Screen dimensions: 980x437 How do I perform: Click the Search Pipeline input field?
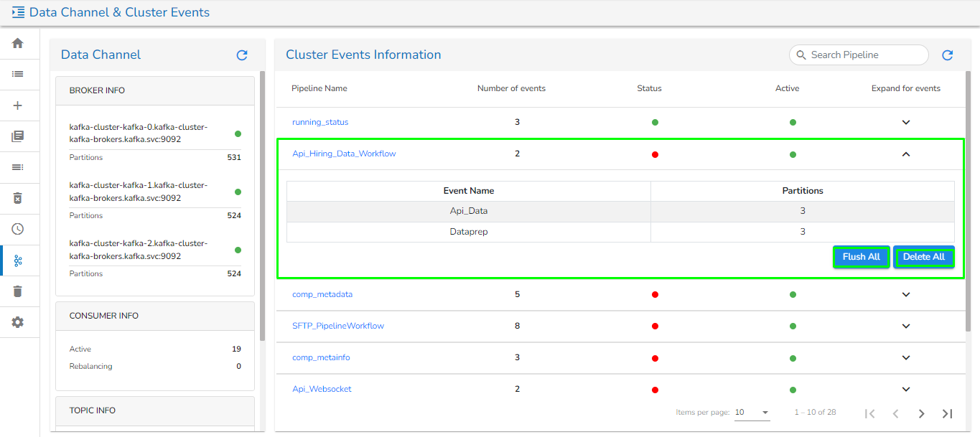(x=865, y=55)
